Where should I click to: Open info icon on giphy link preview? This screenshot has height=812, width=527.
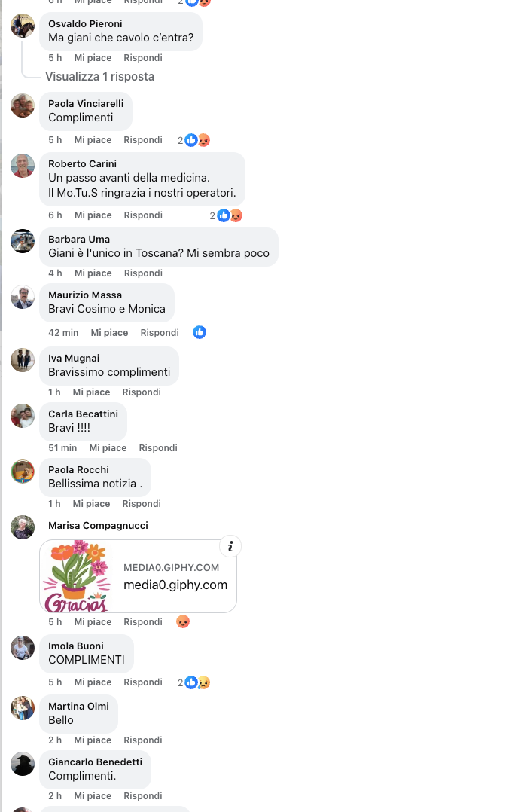tap(230, 546)
